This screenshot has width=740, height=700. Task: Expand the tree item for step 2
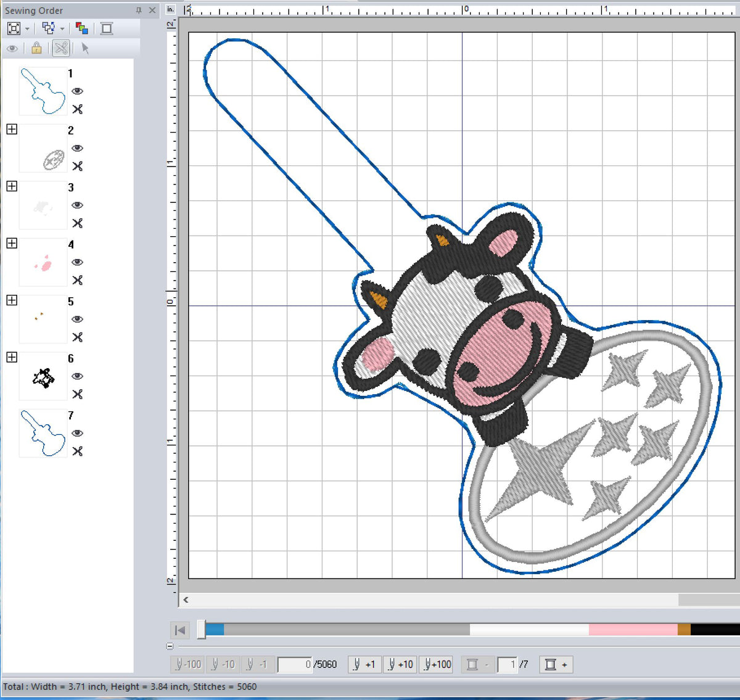[11, 129]
